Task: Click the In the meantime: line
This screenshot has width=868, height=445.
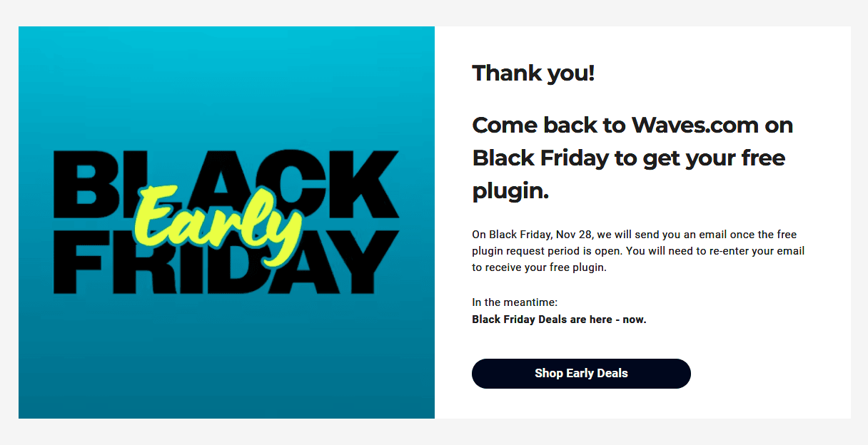Action: coord(515,302)
